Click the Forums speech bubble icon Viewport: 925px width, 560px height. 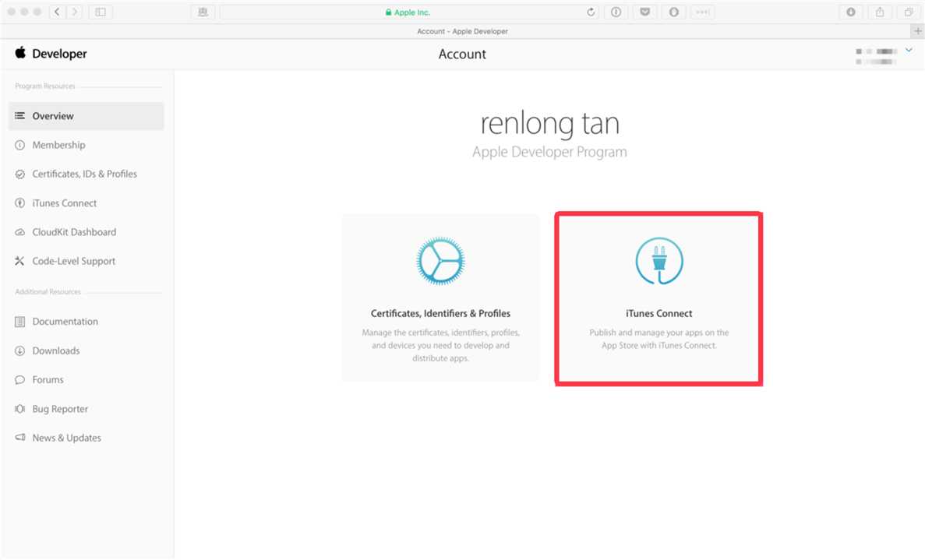pos(19,379)
